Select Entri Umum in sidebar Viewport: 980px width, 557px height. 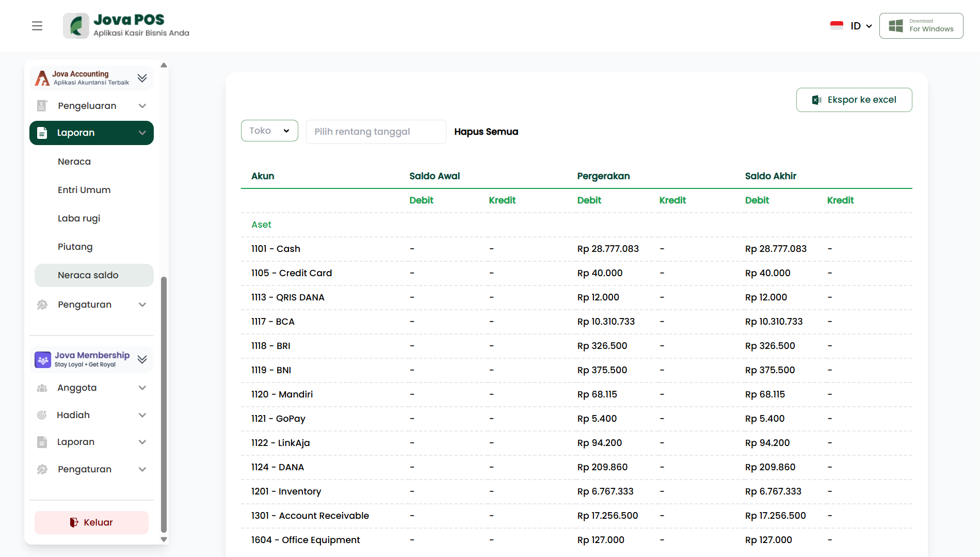pyautogui.click(x=84, y=190)
